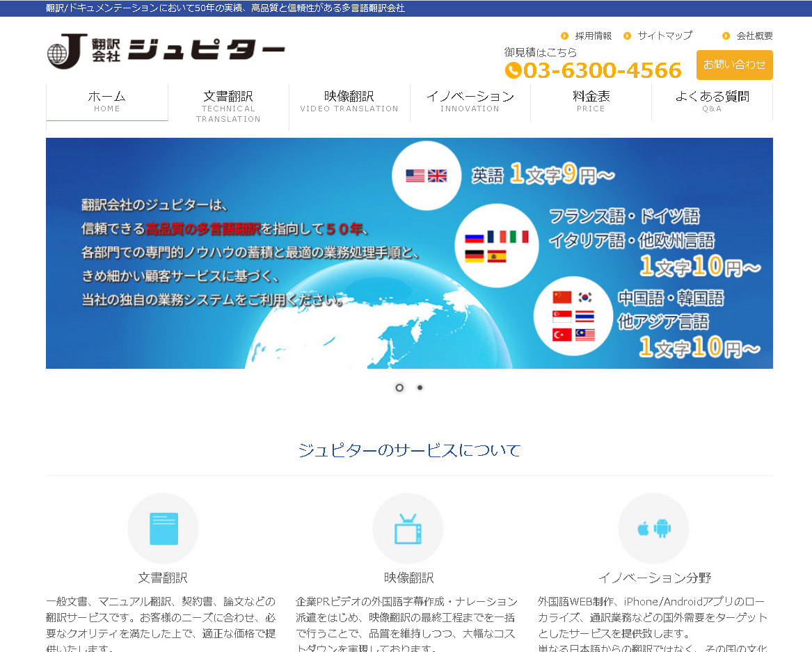Select the first carousel dot

tap(399, 388)
